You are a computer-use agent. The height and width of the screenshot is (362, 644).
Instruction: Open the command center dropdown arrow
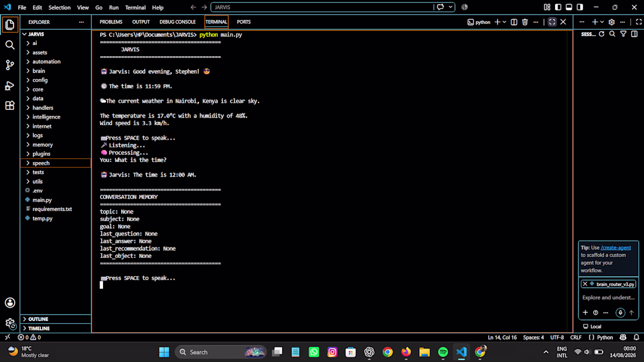451,7
